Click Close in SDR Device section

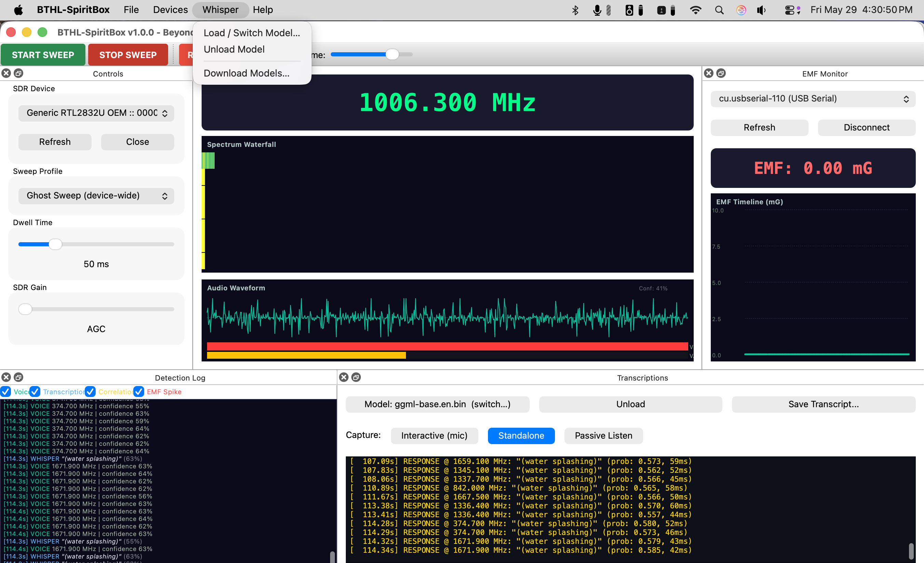(x=138, y=142)
